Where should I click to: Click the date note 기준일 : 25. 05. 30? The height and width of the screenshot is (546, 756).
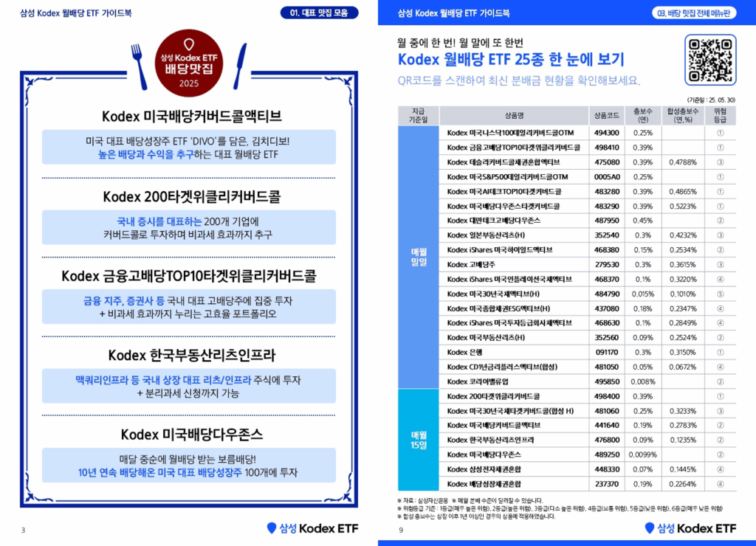pos(711,100)
